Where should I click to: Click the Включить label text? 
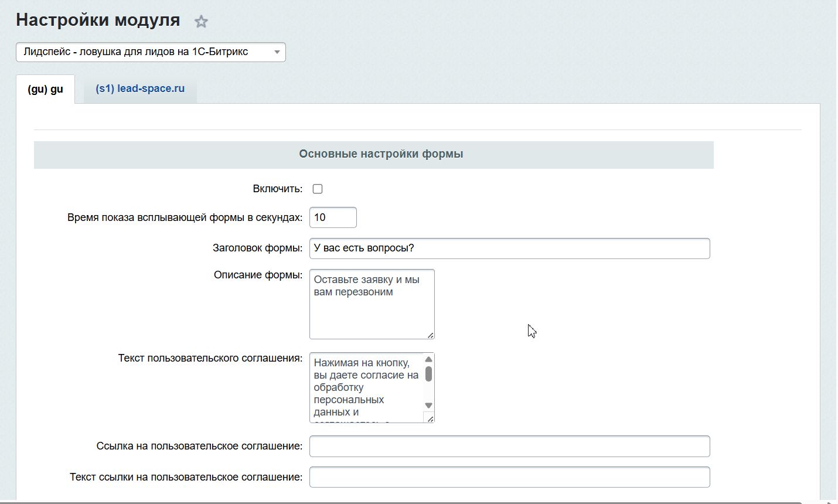(277, 189)
